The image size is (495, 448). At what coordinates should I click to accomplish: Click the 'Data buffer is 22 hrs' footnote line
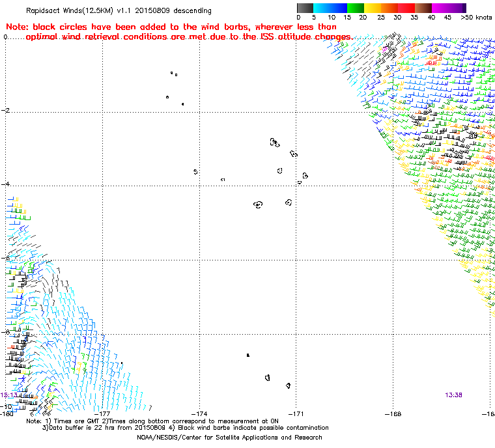186,428
